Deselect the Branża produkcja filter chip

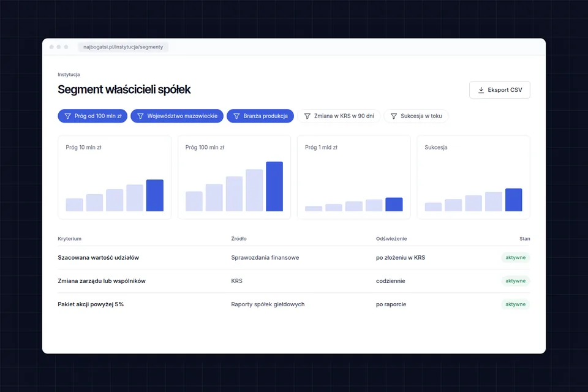point(260,116)
